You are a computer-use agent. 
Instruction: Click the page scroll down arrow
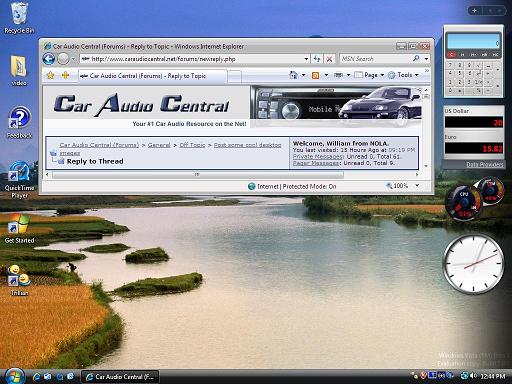click(x=426, y=166)
